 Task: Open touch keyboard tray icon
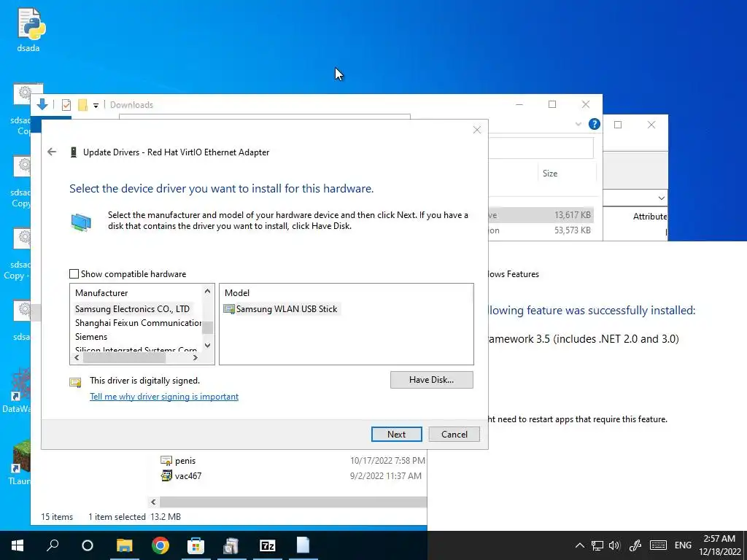point(658,545)
